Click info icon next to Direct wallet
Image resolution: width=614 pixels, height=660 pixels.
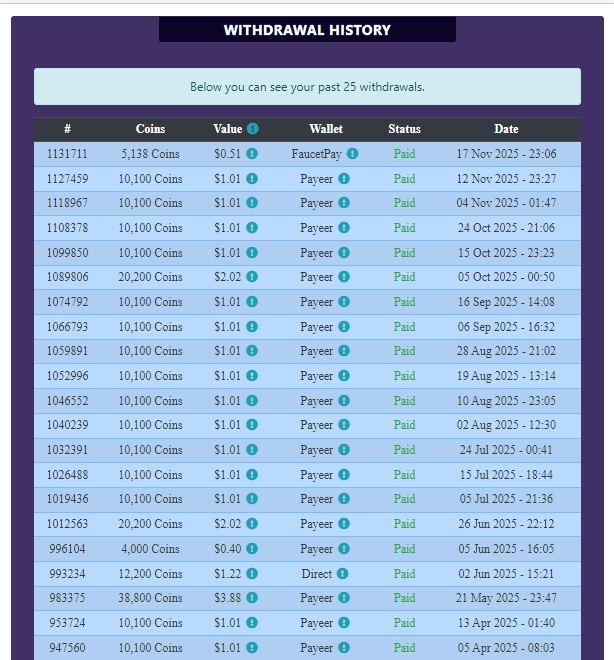coord(343,574)
